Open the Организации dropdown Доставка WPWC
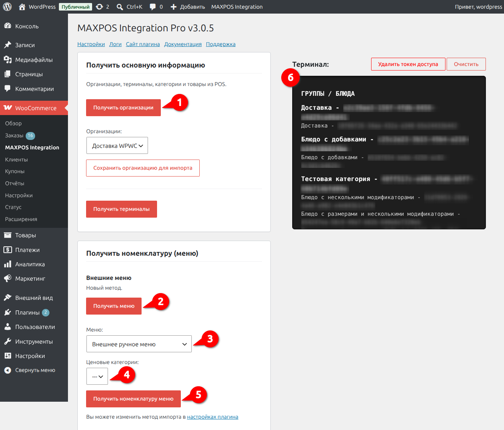504x430 pixels. 117,146
